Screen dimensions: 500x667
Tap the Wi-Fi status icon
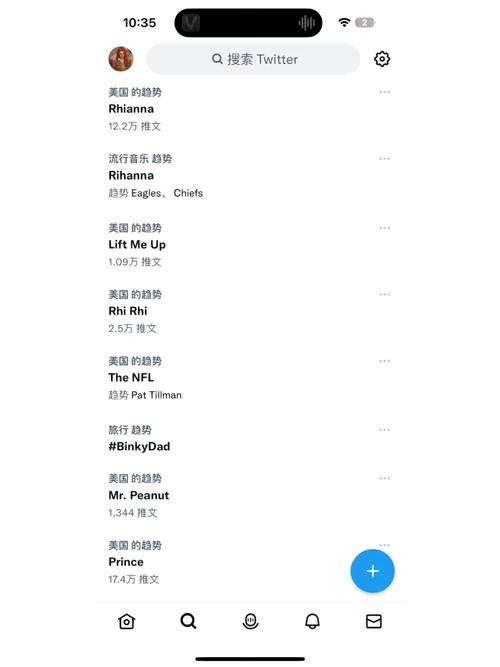tap(344, 22)
